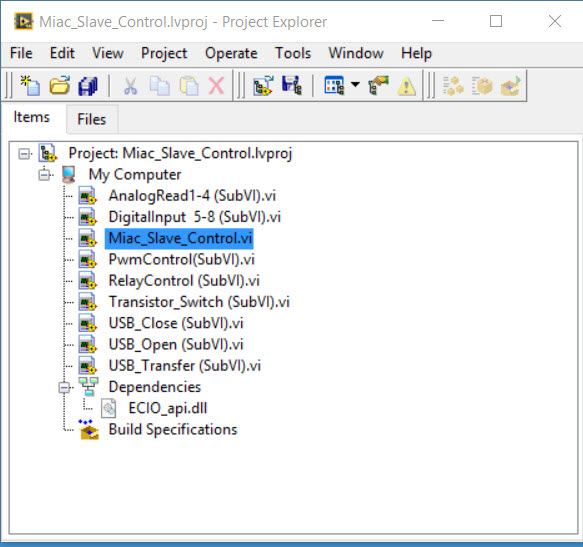Collapse the Dependencies node
583x547 pixels.
64,388
